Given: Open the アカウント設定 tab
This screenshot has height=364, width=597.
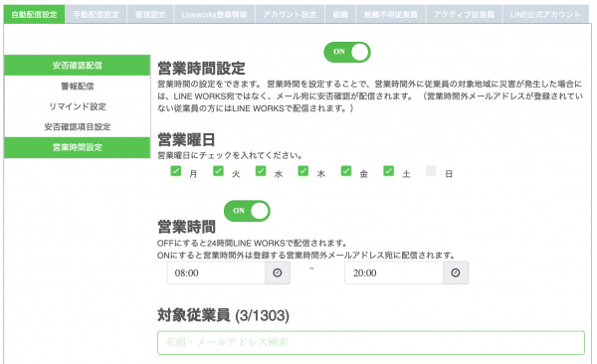Looking at the screenshot, I should pyautogui.click(x=291, y=15).
